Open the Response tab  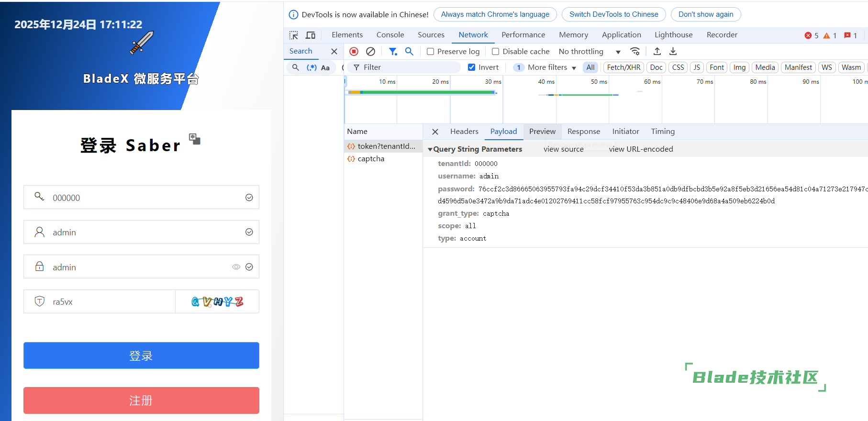(583, 132)
